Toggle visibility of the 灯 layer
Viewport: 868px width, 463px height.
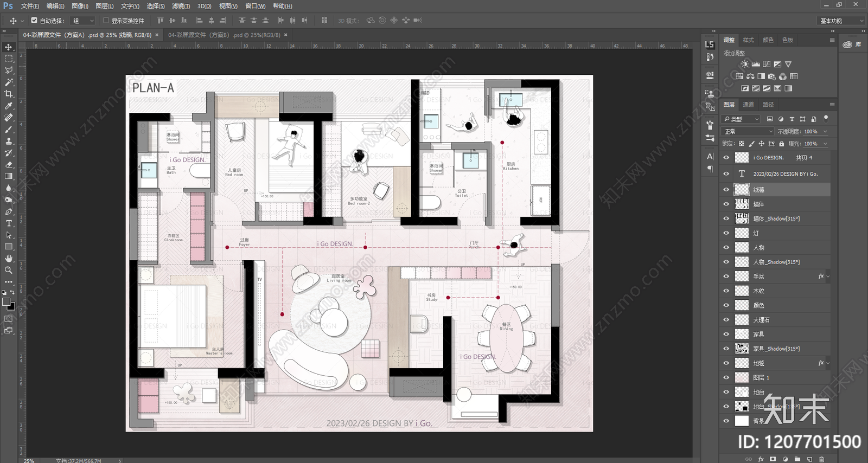click(726, 233)
